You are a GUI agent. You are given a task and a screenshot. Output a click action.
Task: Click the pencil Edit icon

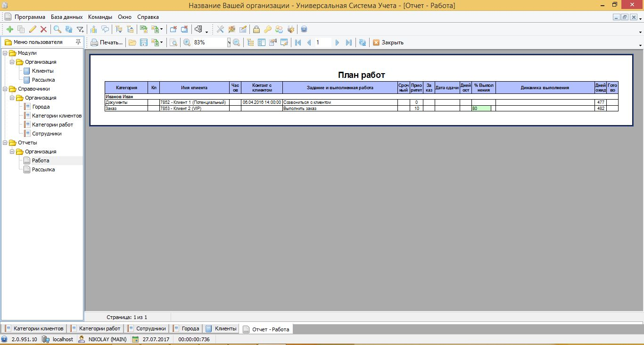33,29
